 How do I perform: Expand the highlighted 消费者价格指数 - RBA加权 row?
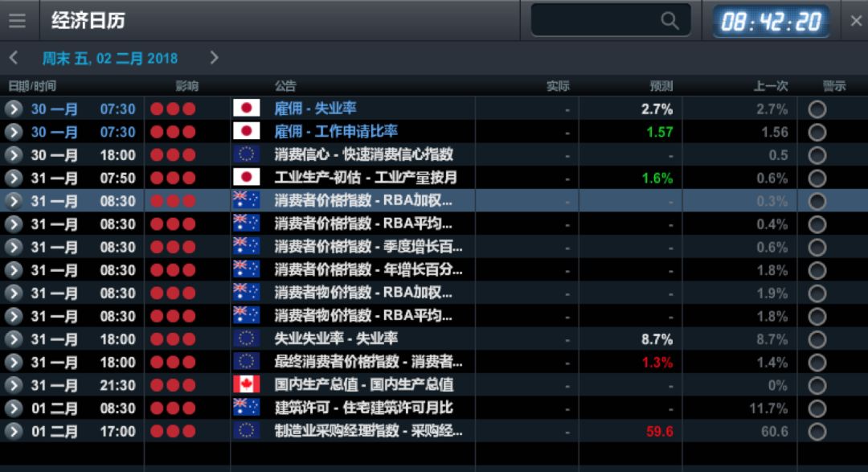click(14, 200)
